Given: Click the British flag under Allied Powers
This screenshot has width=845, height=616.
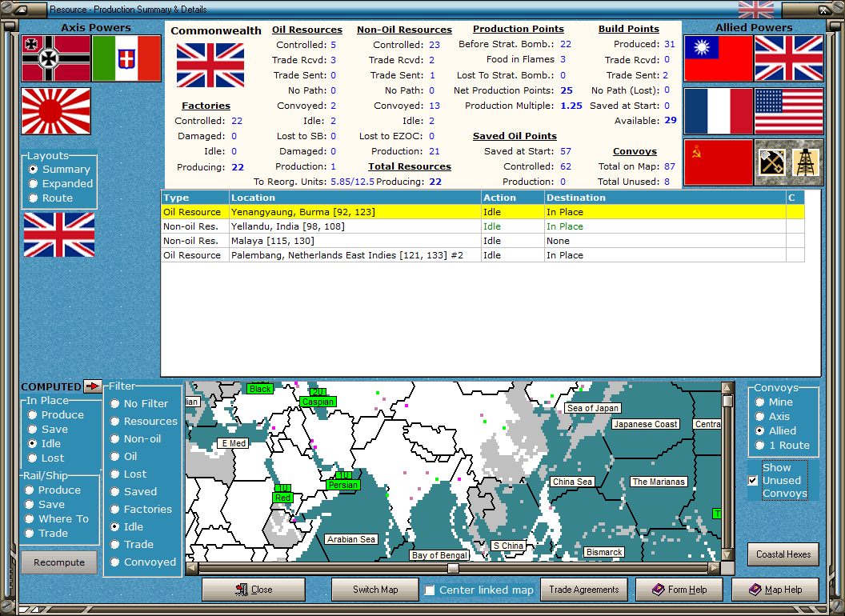Looking at the screenshot, I should (789, 58).
